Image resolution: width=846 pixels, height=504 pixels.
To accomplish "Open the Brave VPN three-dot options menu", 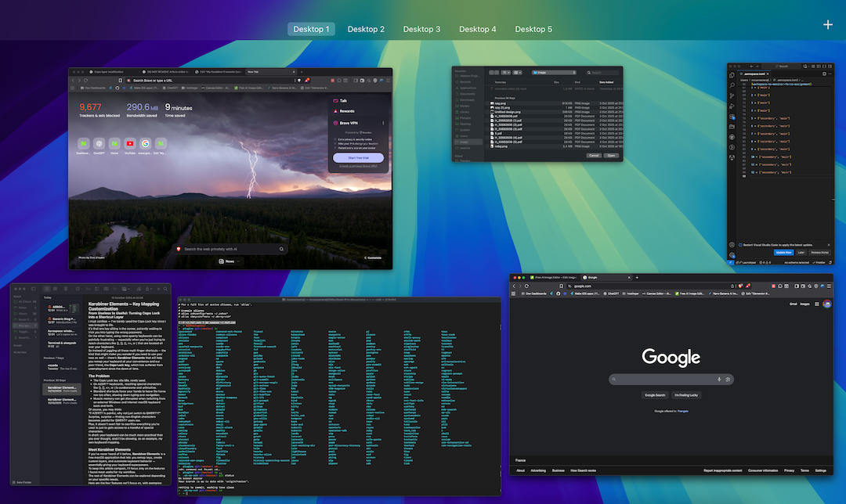I will (x=383, y=124).
